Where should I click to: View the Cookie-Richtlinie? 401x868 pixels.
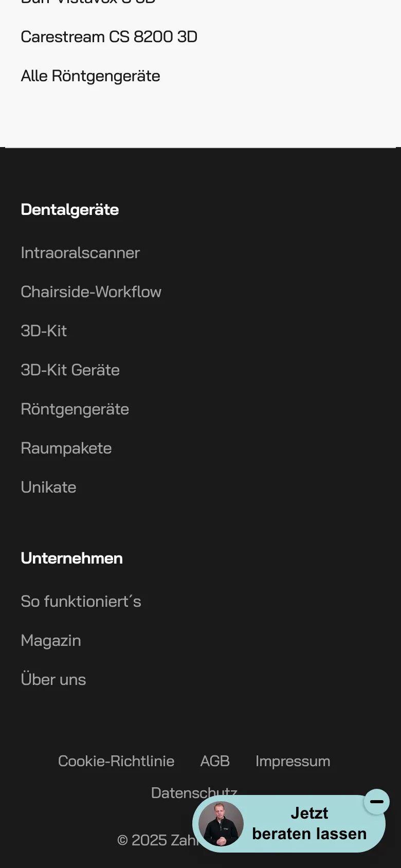click(x=116, y=761)
